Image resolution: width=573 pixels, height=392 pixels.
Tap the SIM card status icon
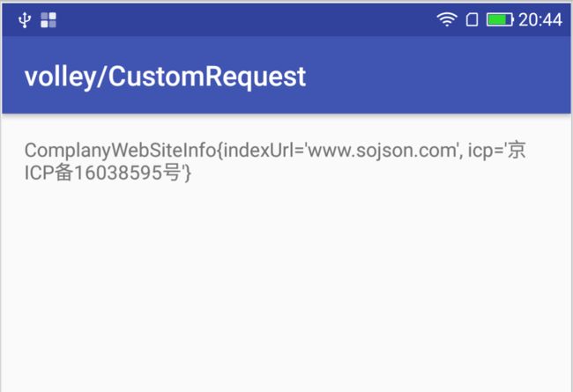pyautogui.click(x=472, y=19)
